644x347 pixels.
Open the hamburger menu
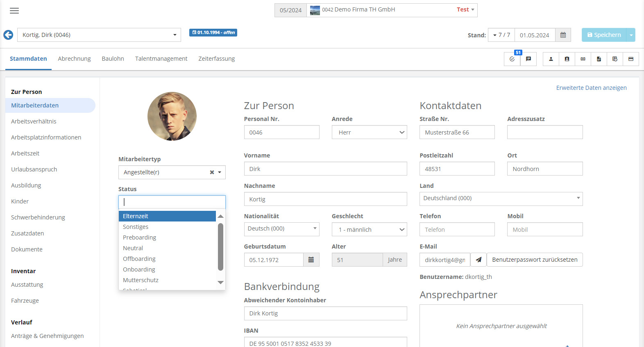(14, 11)
